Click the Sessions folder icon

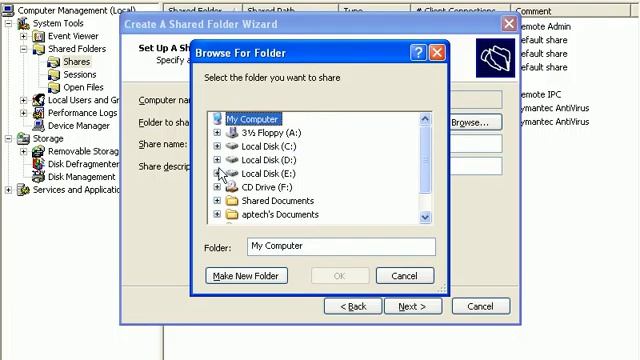53,75
